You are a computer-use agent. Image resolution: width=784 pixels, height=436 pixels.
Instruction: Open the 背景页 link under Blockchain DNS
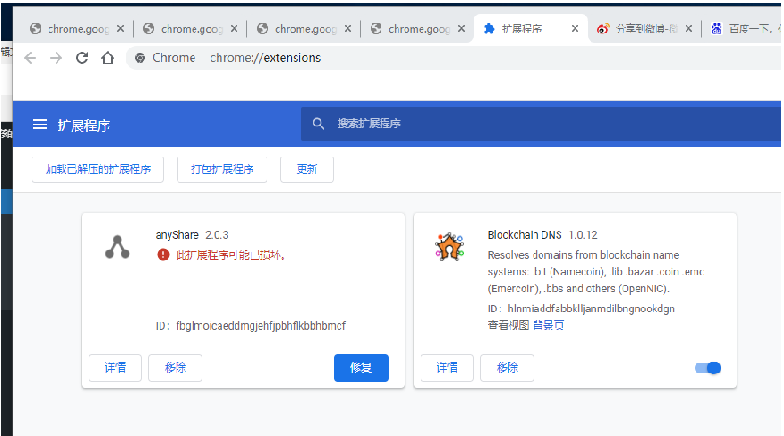(x=548, y=325)
